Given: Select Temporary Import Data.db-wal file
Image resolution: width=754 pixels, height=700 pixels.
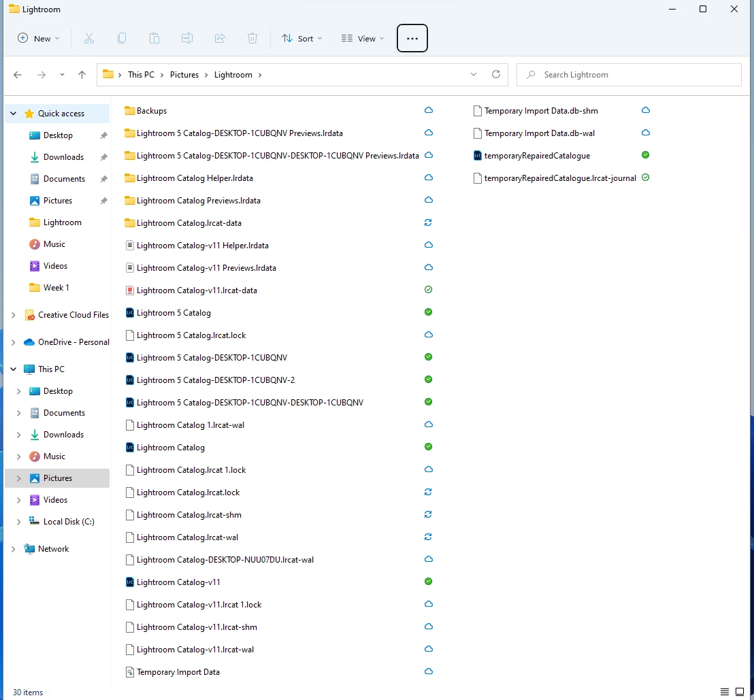Looking at the screenshot, I should [539, 133].
